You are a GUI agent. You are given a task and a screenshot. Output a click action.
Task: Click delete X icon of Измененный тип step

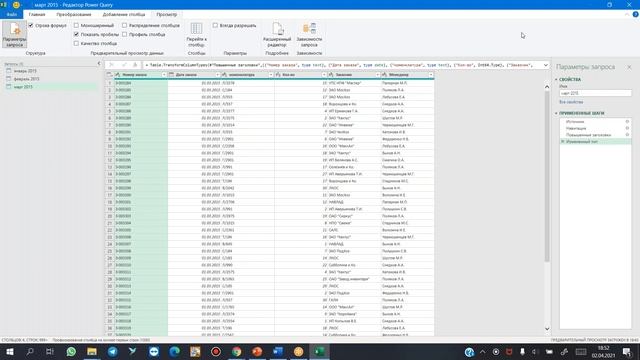563,141
